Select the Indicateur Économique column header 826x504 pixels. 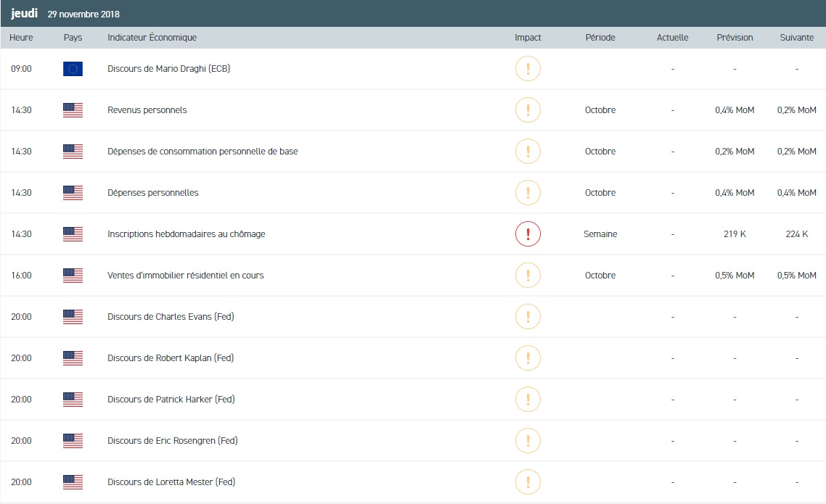point(152,38)
